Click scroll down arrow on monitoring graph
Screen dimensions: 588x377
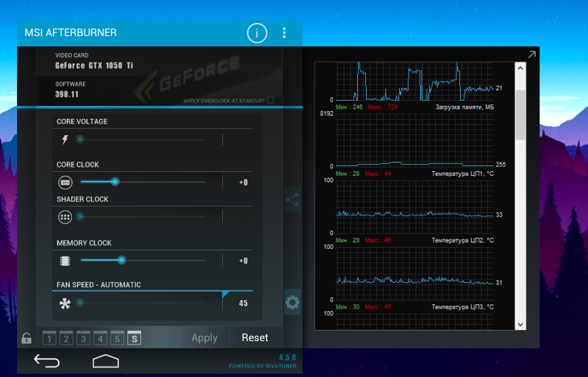coord(520,325)
